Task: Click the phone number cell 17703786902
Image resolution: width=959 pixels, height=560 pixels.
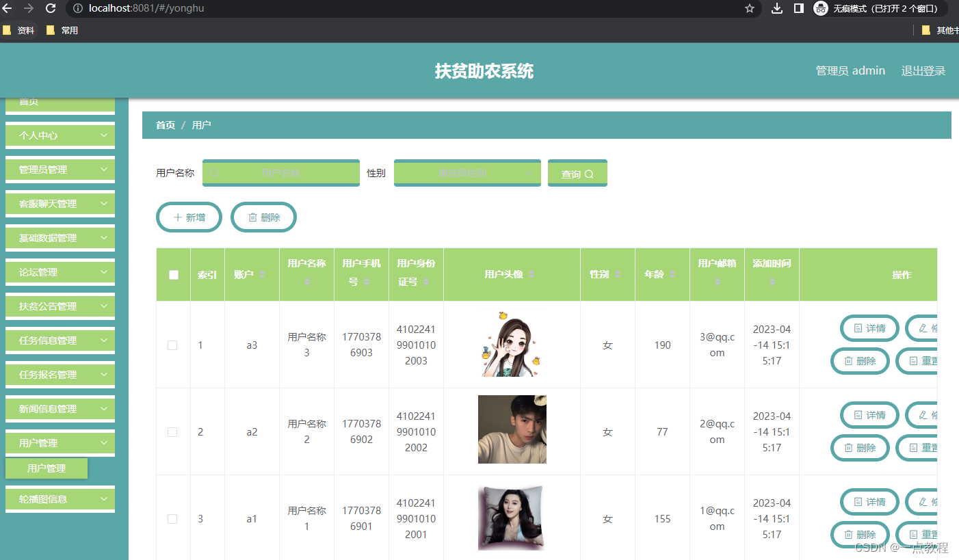Action: tap(361, 431)
